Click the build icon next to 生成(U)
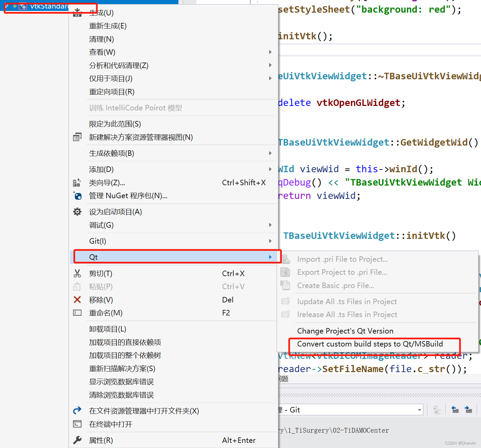The height and width of the screenshot is (448, 481). tap(78, 13)
